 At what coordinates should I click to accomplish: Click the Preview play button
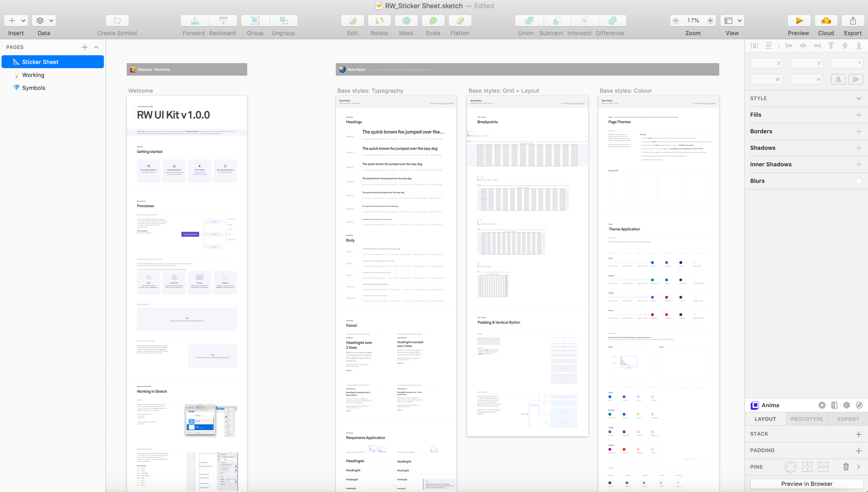click(799, 21)
